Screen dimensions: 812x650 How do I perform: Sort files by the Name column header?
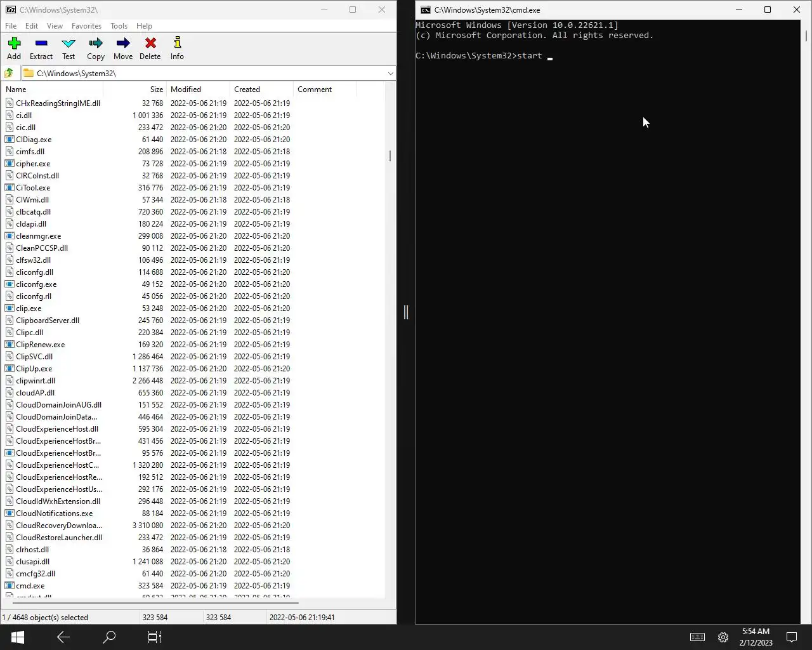click(x=53, y=90)
